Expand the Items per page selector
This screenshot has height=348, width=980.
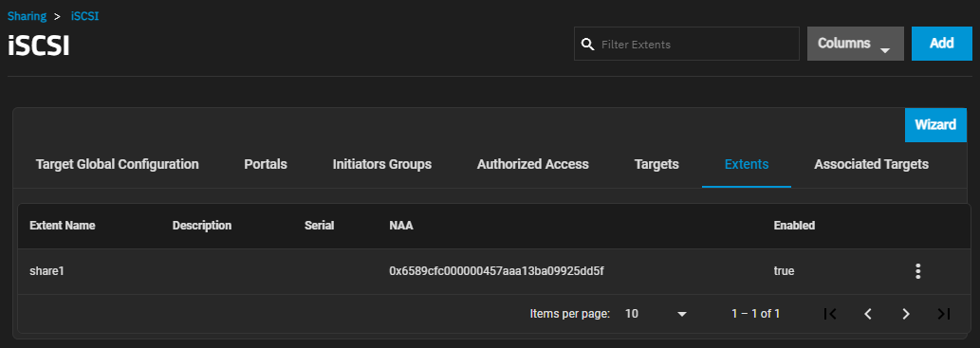click(656, 314)
